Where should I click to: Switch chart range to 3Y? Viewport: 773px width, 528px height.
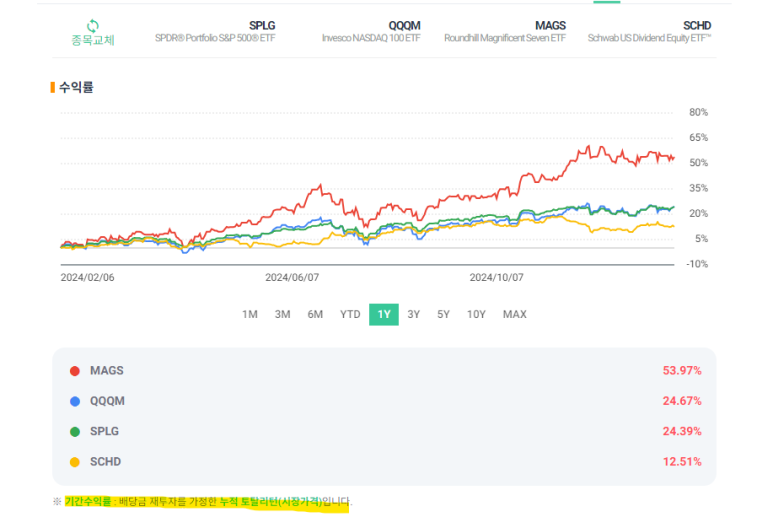(x=414, y=315)
